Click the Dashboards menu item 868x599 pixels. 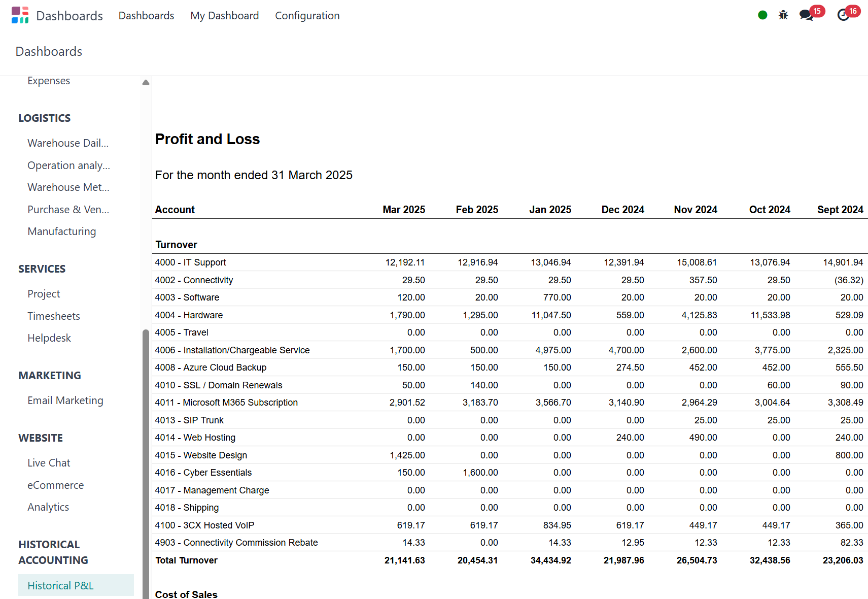coord(146,16)
